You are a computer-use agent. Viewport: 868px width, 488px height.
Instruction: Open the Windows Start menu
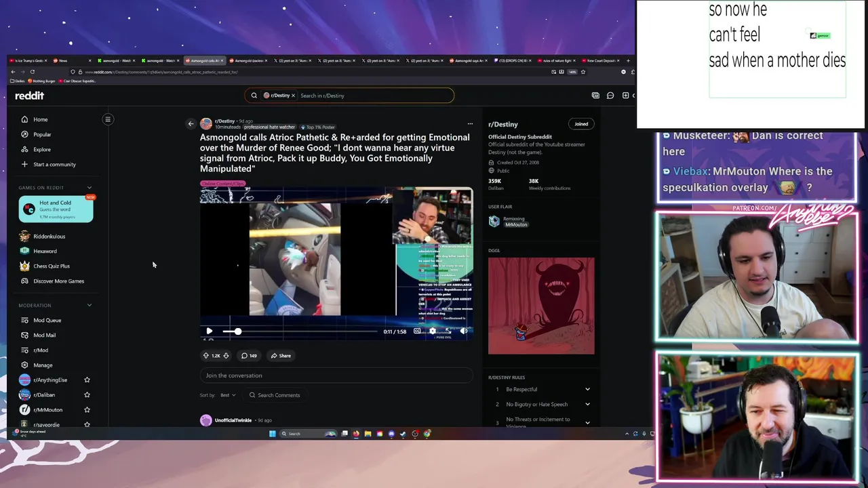[273, 434]
